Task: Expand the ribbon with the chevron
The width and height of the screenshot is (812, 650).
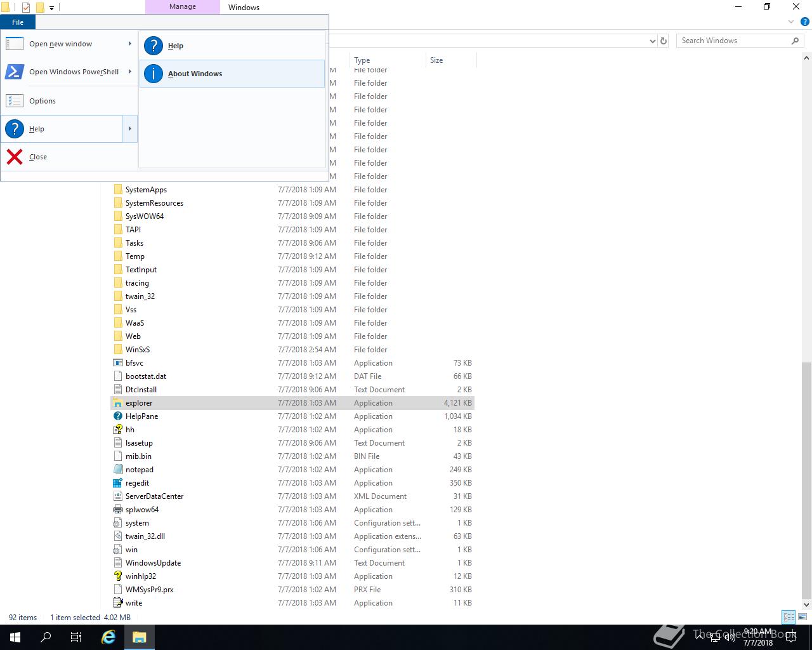Action: tap(791, 22)
